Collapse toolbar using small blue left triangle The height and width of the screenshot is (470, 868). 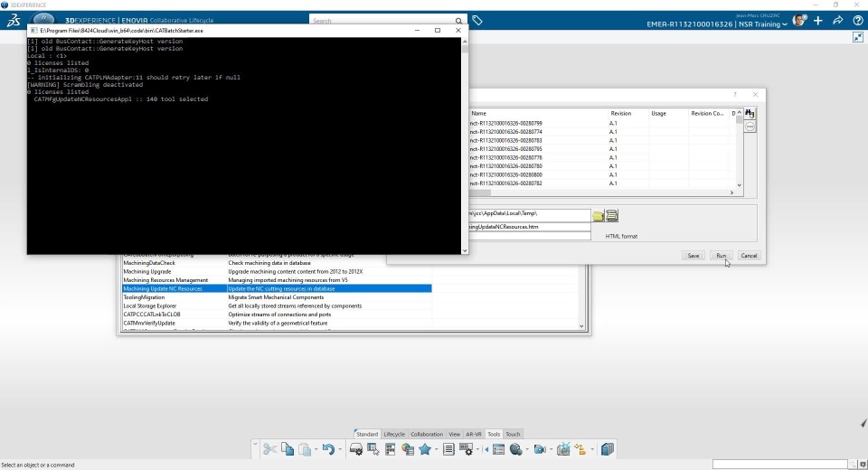click(x=486, y=449)
